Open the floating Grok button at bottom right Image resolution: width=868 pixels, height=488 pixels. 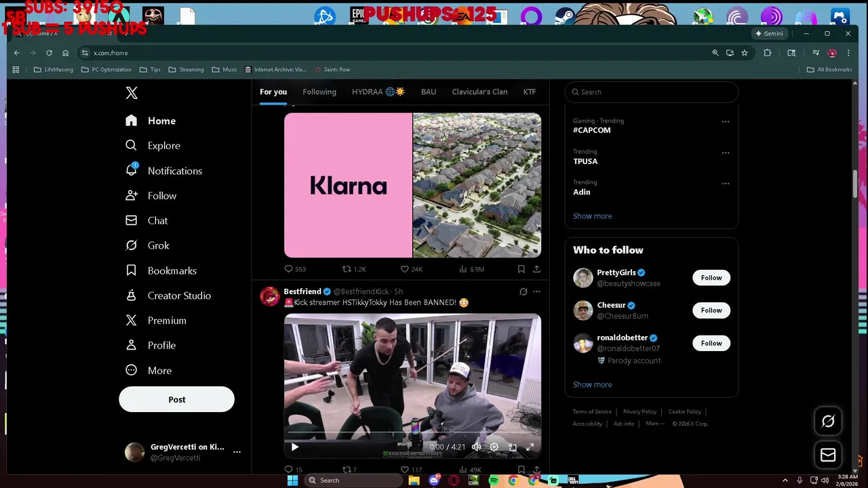tap(828, 422)
